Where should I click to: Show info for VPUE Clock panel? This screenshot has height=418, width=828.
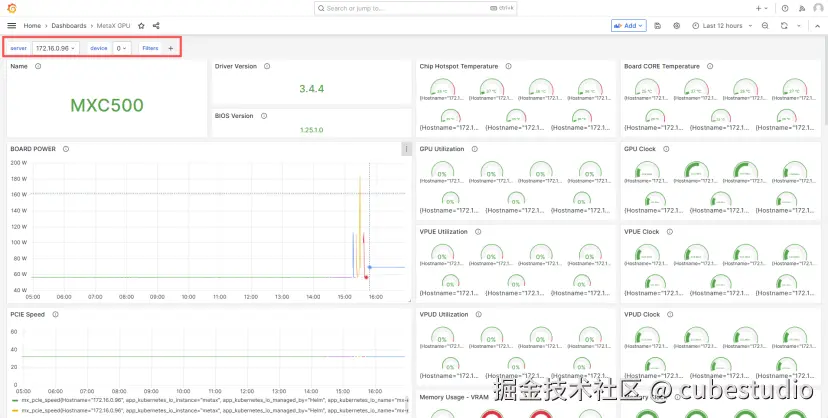pos(670,232)
